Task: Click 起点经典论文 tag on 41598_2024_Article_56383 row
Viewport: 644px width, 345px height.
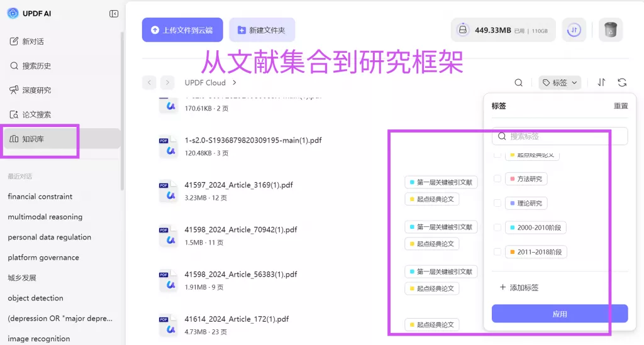Action: tap(431, 288)
